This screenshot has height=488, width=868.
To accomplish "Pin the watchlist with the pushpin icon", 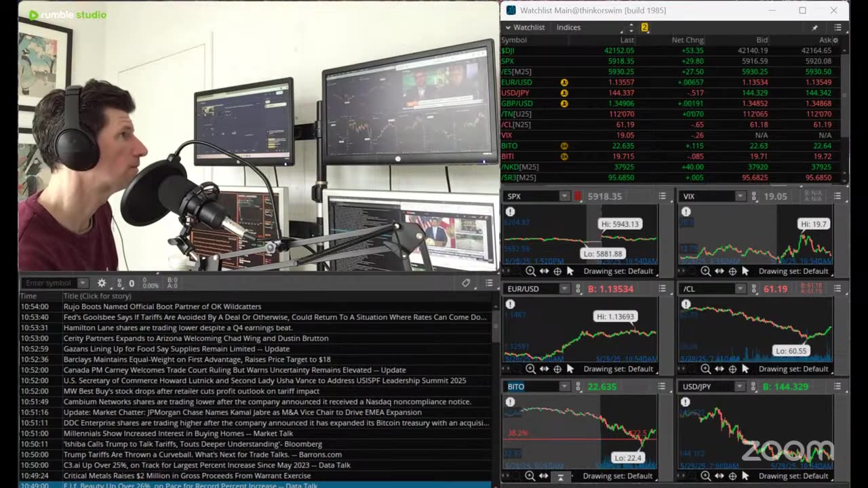I will pyautogui.click(x=814, y=28).
